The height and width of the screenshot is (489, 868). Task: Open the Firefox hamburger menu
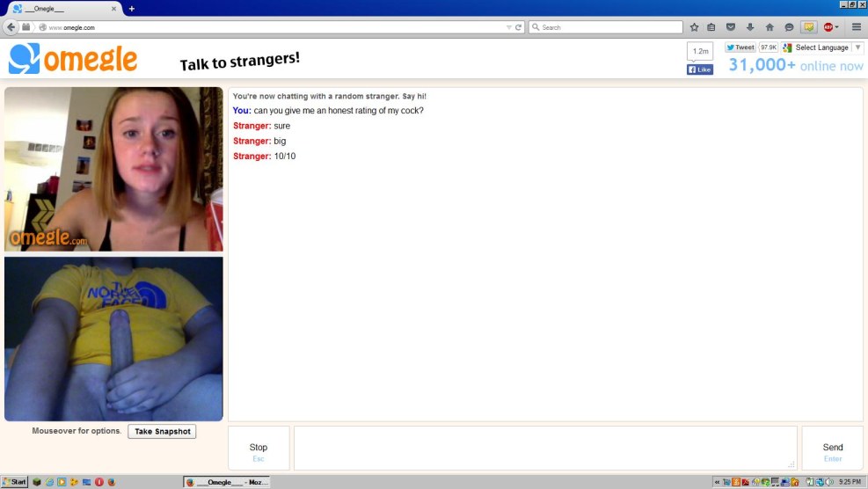pyautogui.click(x=856, y=27)
